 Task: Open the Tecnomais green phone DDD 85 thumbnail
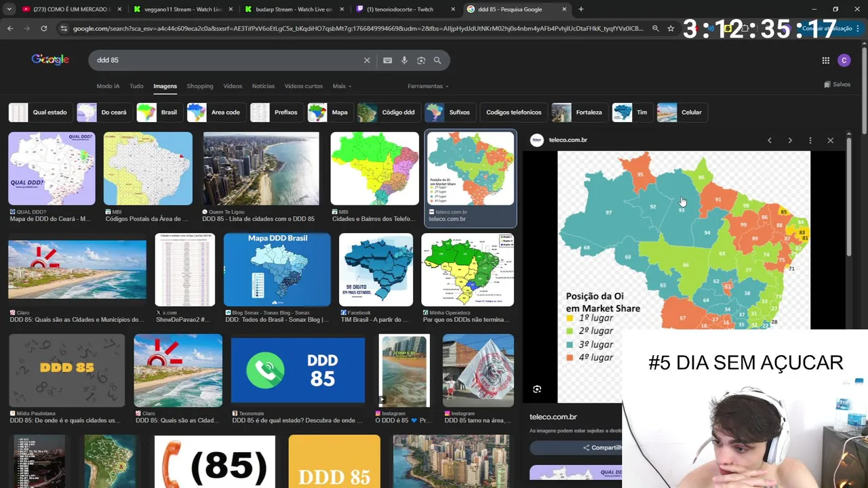click(298, 370)
